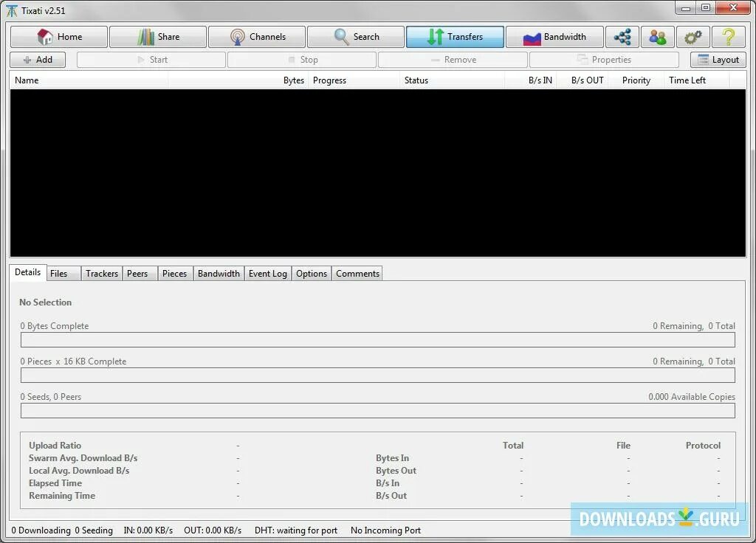
Task: Sort transfers by Progress column
Action: (354, 80)
